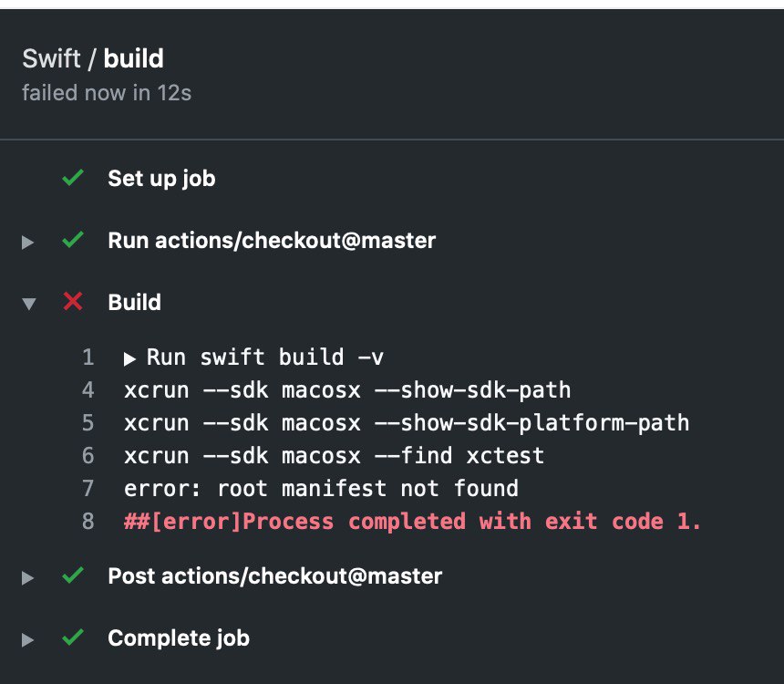
Task: Expand the Run actions/checkout@master step
Action: pyautogui.click(x=27, y=243)
